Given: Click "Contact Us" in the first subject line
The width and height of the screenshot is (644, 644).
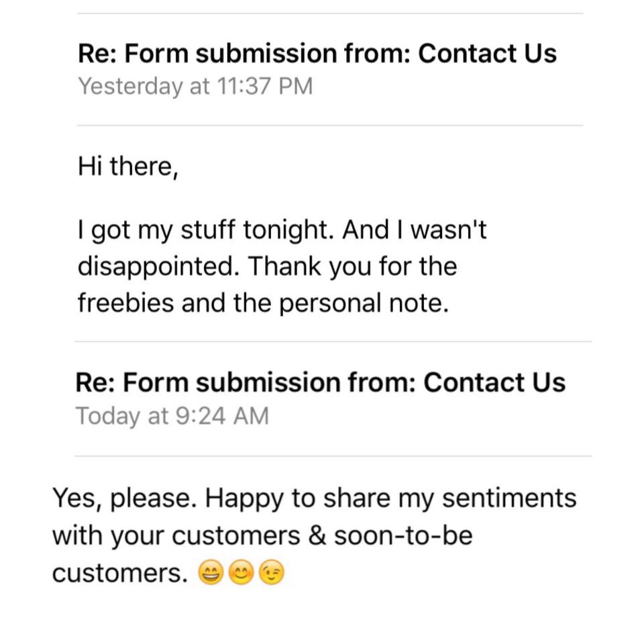Looking at the screenshot, I should tap(487, 53).
